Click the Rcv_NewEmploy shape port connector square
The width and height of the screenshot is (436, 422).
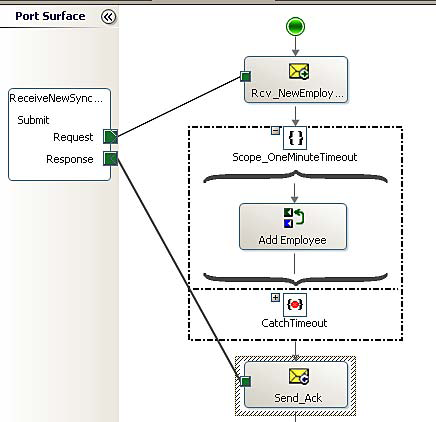[246, 77]
